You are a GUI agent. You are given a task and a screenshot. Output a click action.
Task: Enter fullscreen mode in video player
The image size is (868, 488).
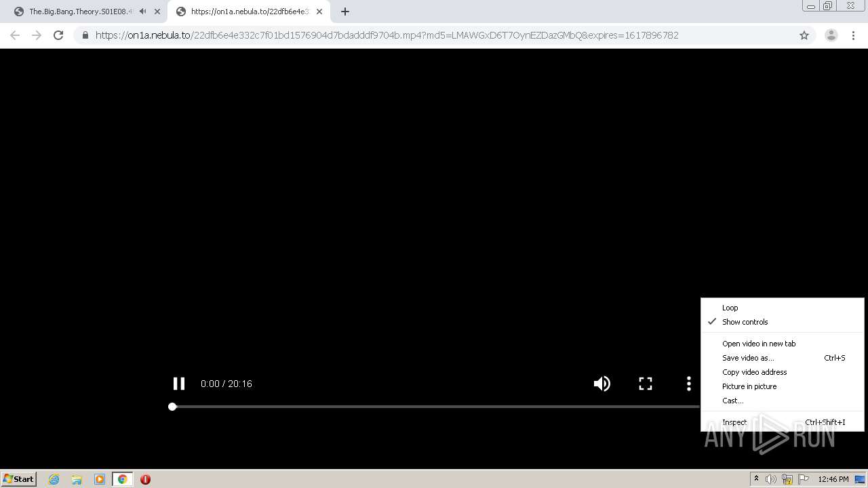646,384
